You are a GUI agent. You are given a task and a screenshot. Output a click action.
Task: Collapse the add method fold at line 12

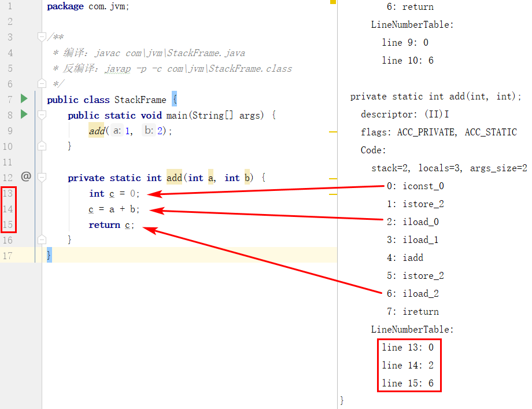pos(42,177)
